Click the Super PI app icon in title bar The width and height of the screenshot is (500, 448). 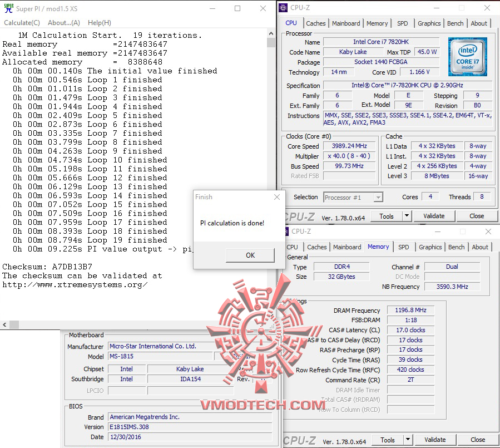[x=8, y=8]
